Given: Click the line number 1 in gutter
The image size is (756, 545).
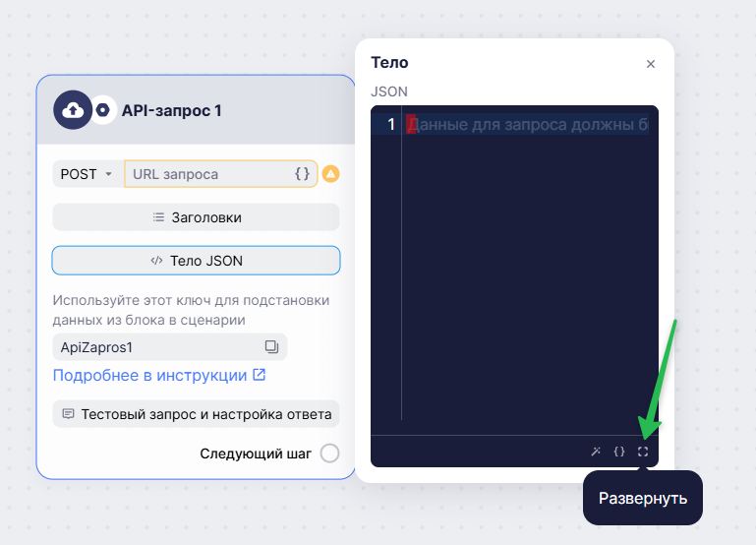Looking at the screenshot, I should click(391, 125).
